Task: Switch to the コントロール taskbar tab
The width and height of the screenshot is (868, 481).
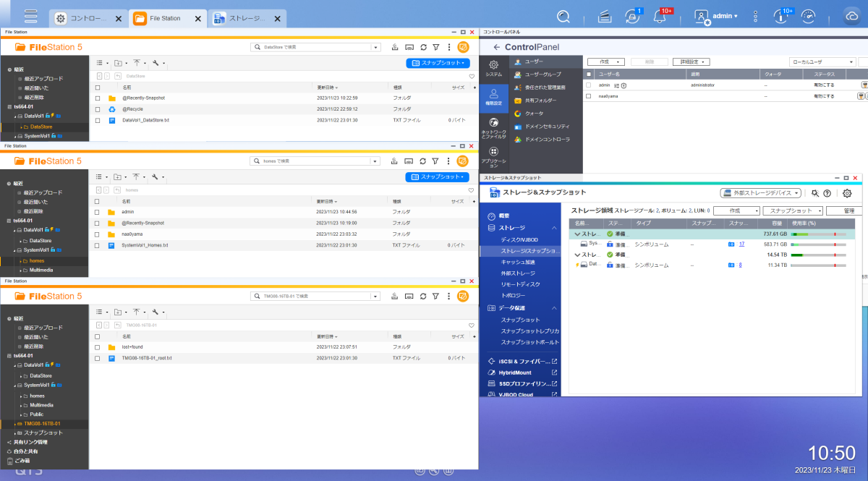Action: [89, 18]
